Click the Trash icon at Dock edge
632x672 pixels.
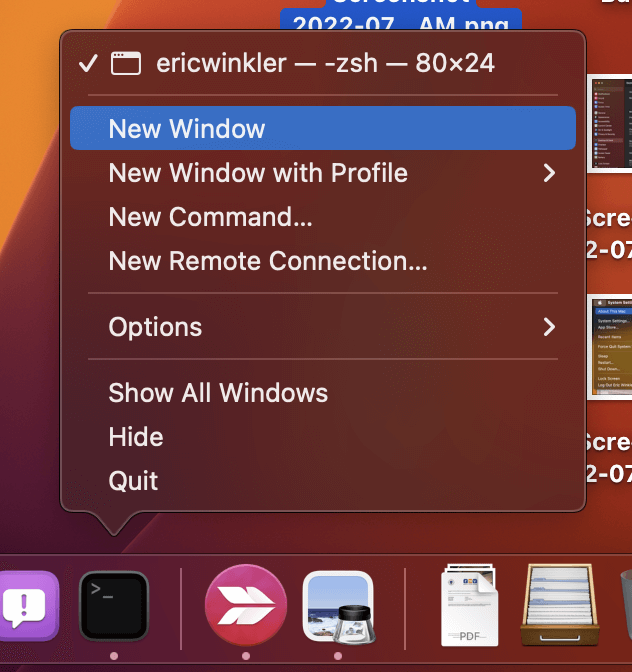625,606
